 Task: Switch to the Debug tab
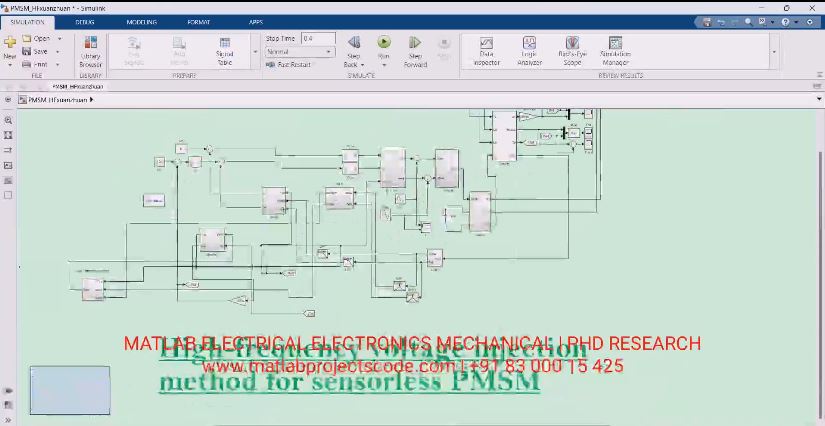click(x=85, y=21)
